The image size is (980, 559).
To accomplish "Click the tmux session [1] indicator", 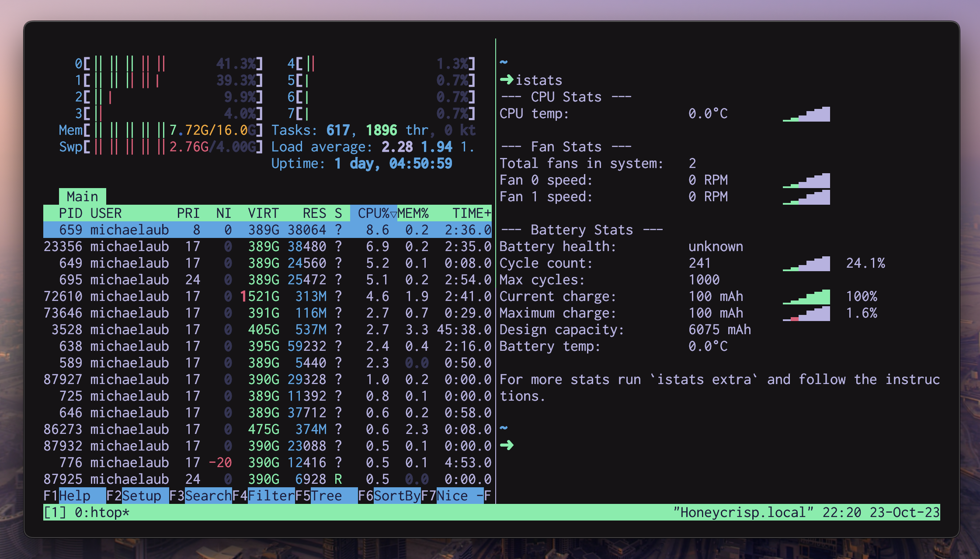I will [x=55, y=512].
